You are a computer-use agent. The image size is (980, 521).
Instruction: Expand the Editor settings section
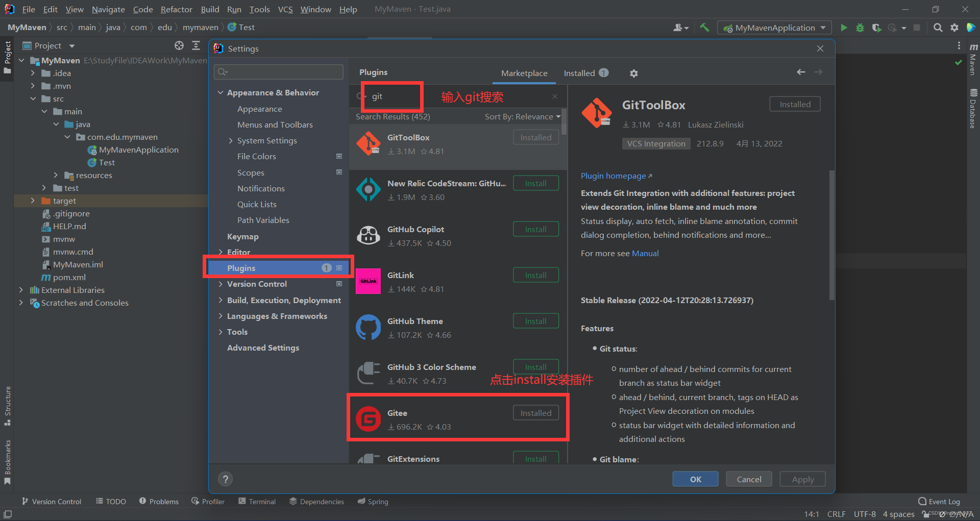pos(220,252)
